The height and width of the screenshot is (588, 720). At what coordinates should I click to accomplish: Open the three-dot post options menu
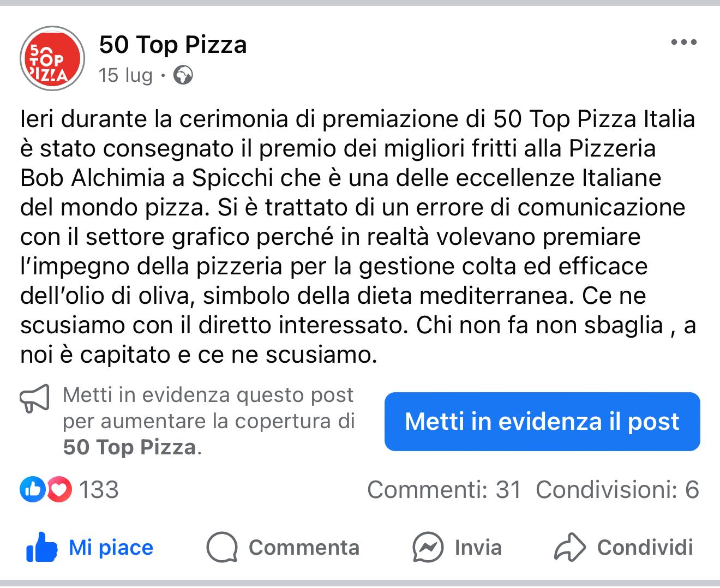(x=683, y=43)
